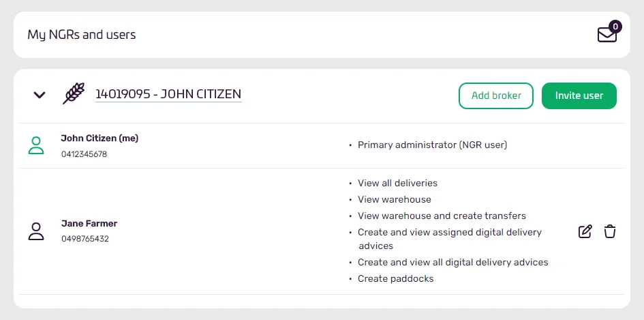Click the Primary administrator (NGR user) role

pos(433,145)
